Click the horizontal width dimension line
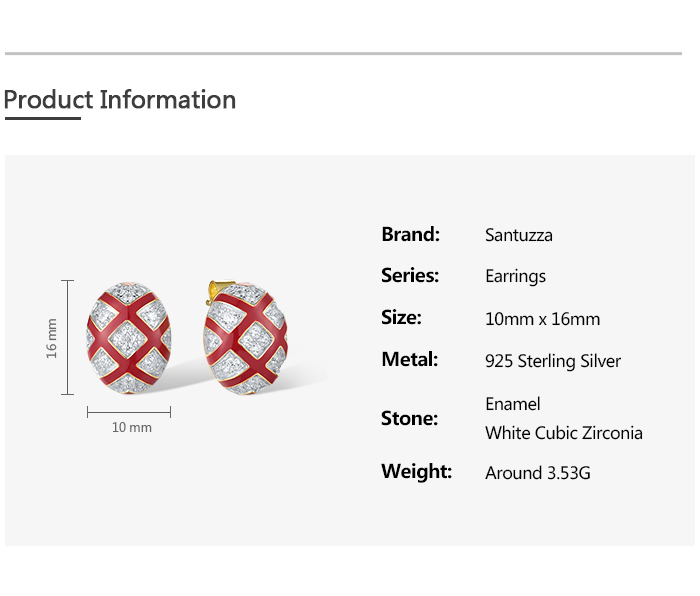This screenshot has width=700, height=596. coord(129,411)
